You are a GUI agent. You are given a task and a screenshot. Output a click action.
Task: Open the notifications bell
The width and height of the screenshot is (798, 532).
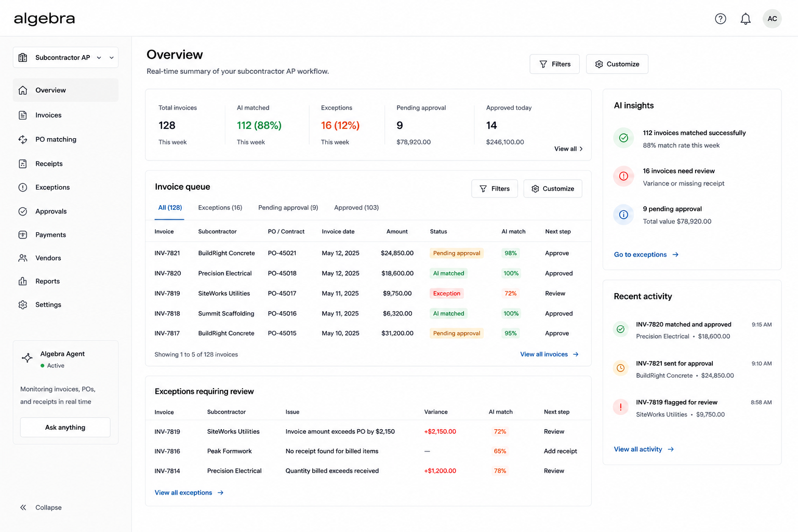[x=746, y=19]
